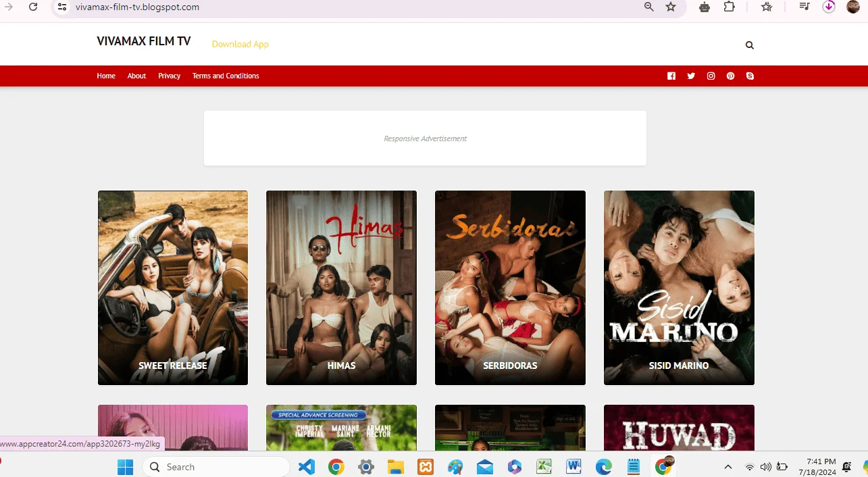Open the Extensions puzzle icon
Viewport: 868px width, 477px height.
(729, 7)
